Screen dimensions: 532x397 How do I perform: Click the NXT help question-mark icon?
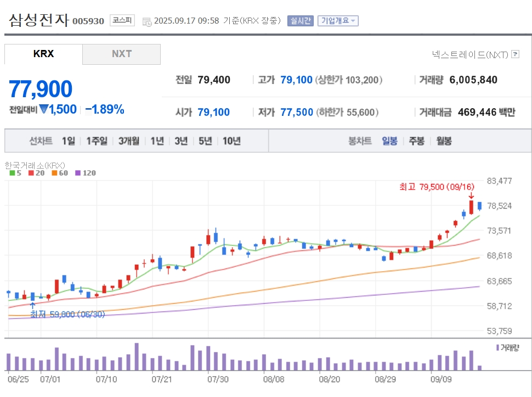point(515,54)
